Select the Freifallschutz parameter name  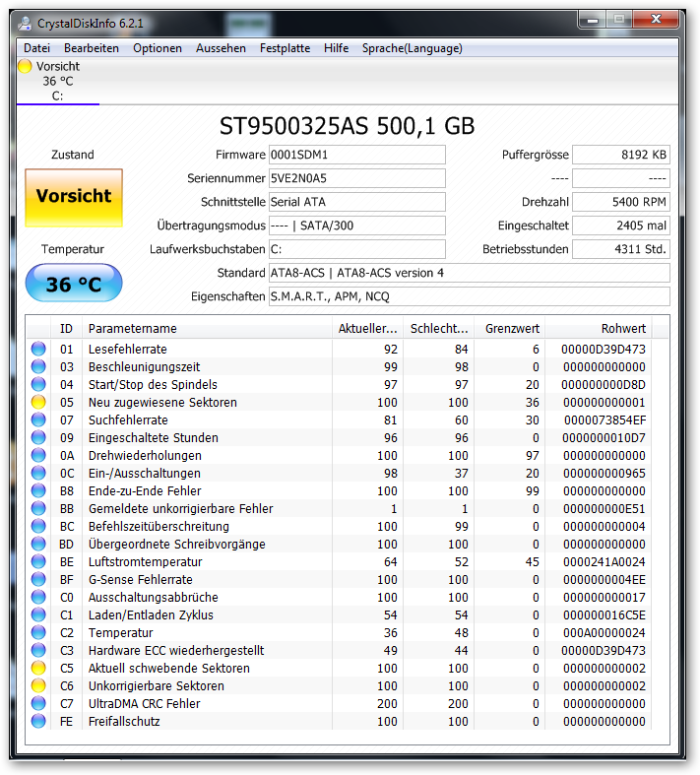coord(124,722)
